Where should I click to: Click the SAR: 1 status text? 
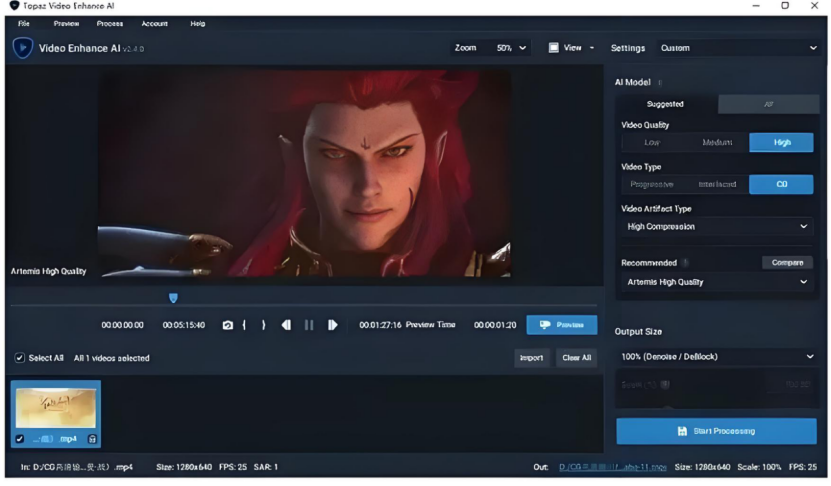tap(266, 467)
